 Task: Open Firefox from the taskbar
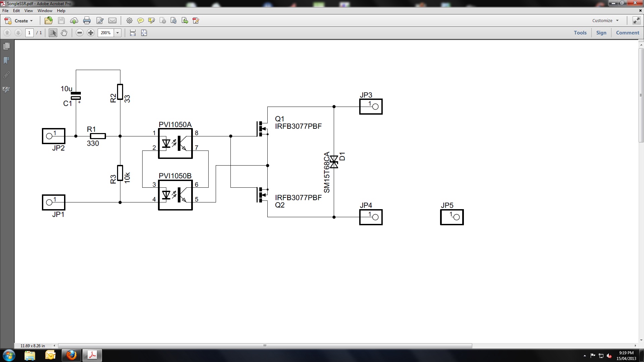(x=71, y=355)
